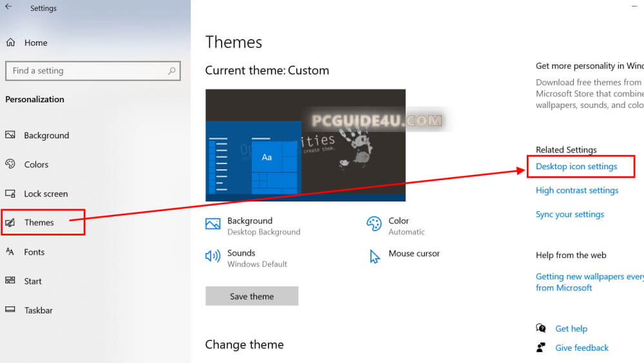Open the Taskbar personalization page
The height and width of the screenshot is (363, 644).
pos(38,310)
